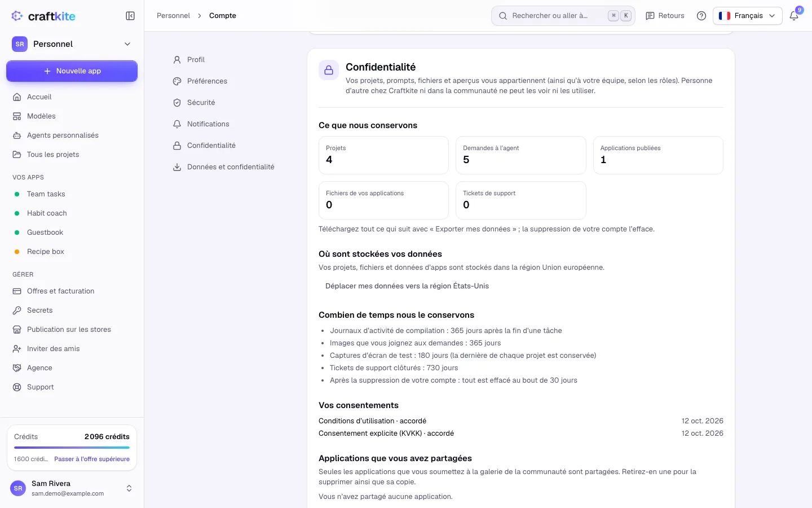Click the Consentement explicite (KVKK) row
The image size is (812, 508).
[x=521, y=433]
